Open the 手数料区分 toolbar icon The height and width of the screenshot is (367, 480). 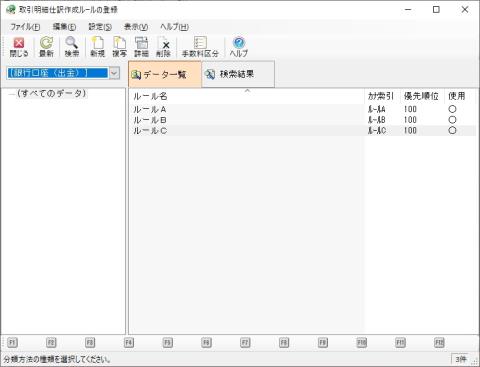point(200,47)
